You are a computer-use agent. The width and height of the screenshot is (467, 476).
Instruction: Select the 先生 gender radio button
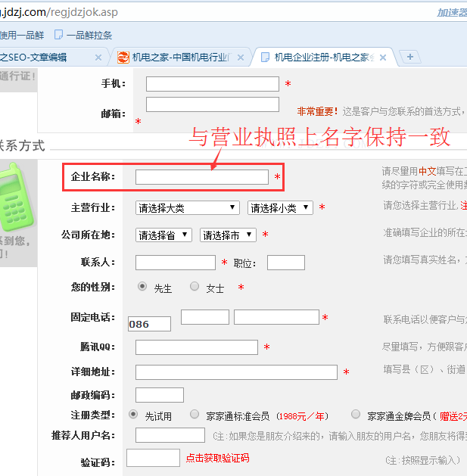142,287
